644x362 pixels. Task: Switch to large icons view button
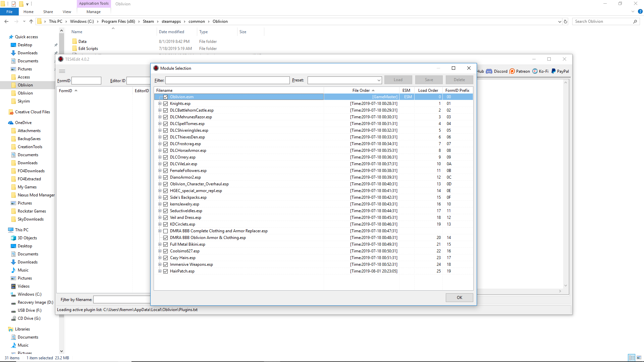[x=639, y=358]
